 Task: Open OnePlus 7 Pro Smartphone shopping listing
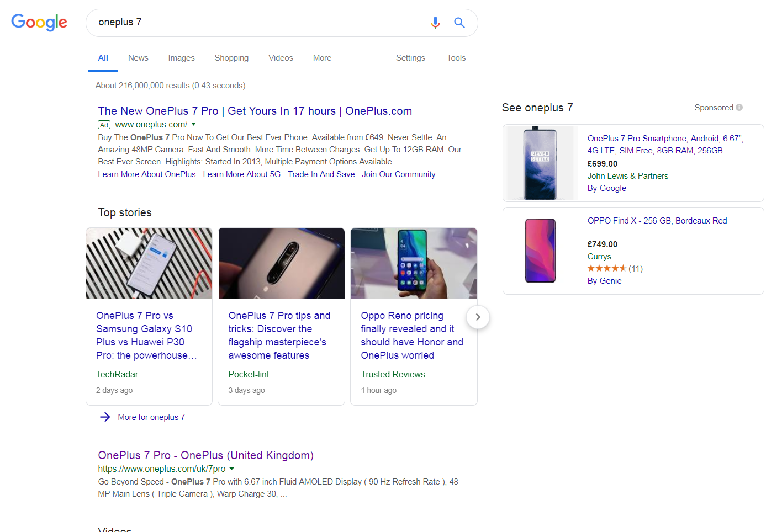[665, 145]
